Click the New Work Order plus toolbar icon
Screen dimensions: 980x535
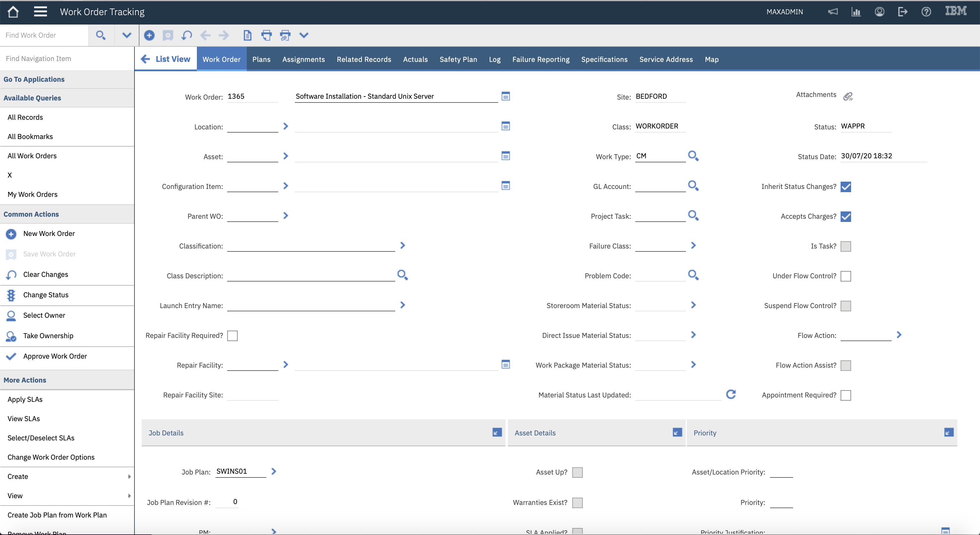[149, 35]
